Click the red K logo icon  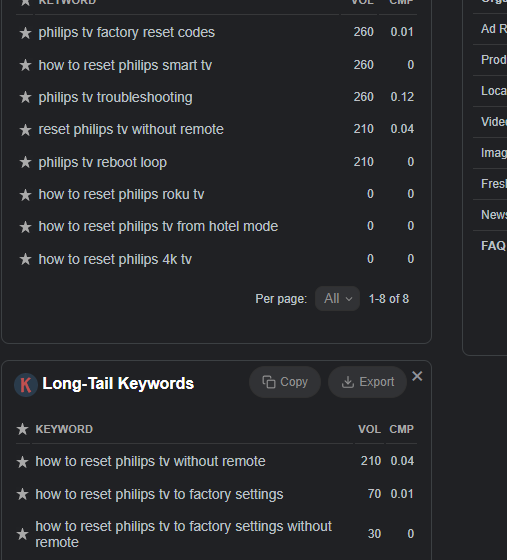[26, 385]
